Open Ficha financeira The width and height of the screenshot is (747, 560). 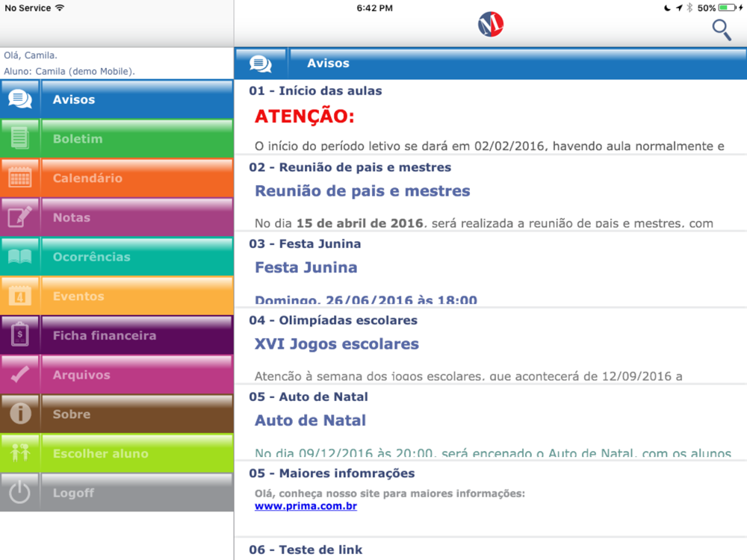click(117, 335)
